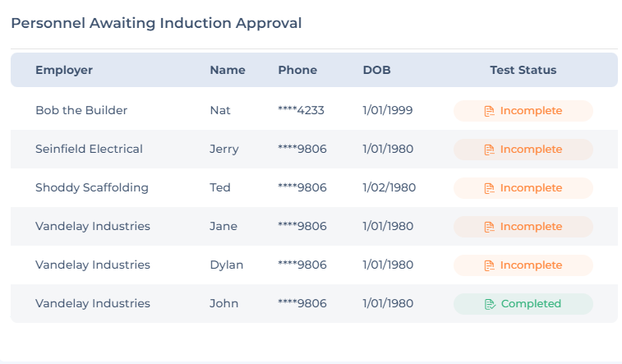Click the green checked-document icon for John

(490, 304)
